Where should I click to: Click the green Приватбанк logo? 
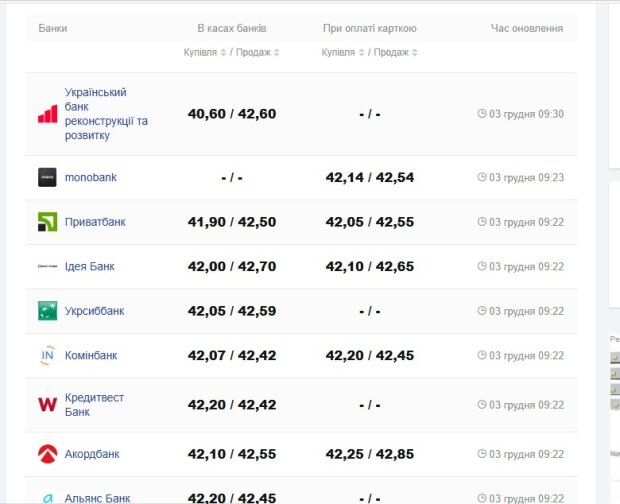(x=47, y=222)
